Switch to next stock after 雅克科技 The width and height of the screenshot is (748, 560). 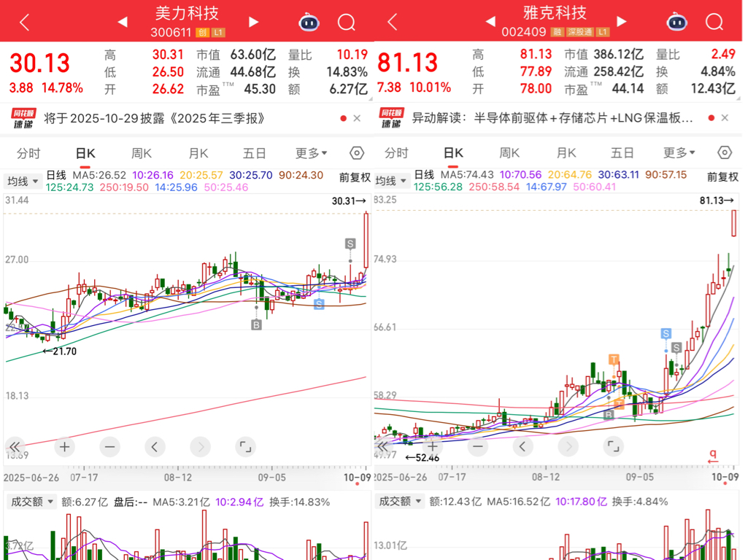(621, 21)
